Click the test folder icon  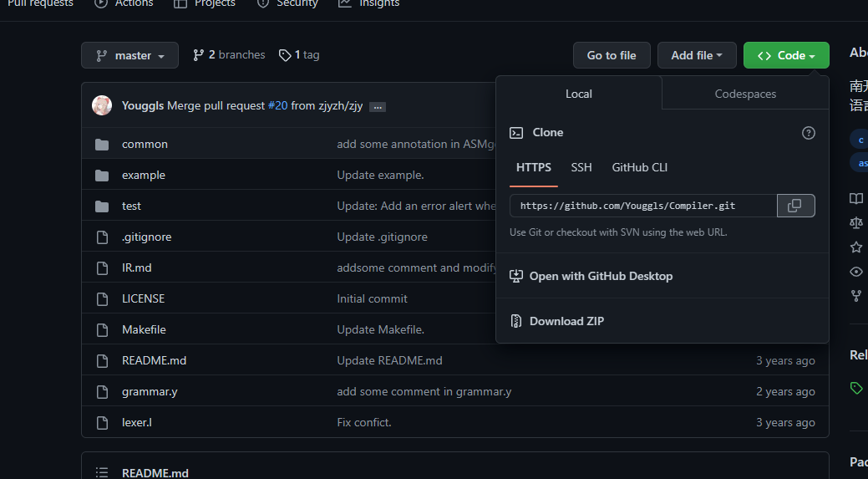point(102,206)
